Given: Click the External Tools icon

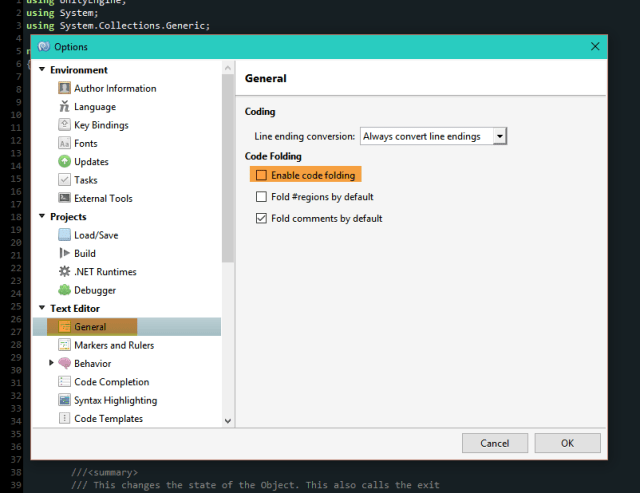Looking at the screenshot, I should click(64, 198).
